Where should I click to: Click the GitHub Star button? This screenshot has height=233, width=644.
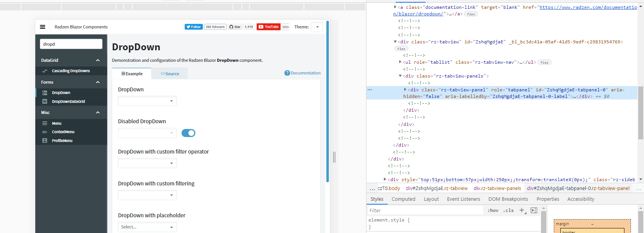pos(235,27)
